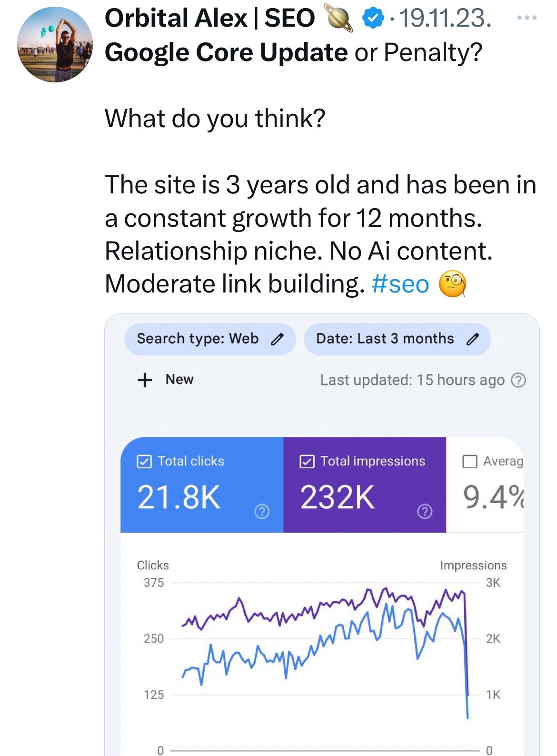
Task: Uncheck the Total impressions checkbox
Action: pos(307,461)
